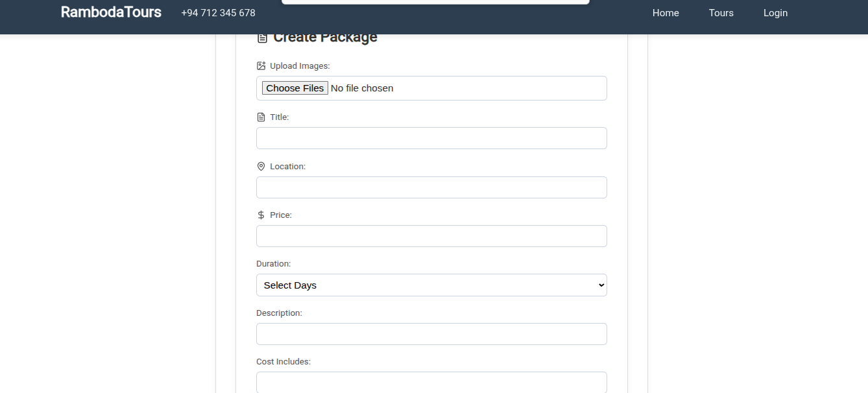The height and width of the screenshot is (393, 868).
Task: Click the document icon beside the Title label
Action: coord(261,117)
